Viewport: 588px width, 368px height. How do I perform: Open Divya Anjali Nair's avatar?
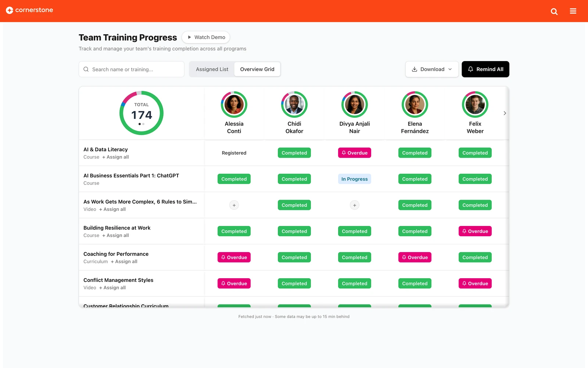(x=355, y=105)
